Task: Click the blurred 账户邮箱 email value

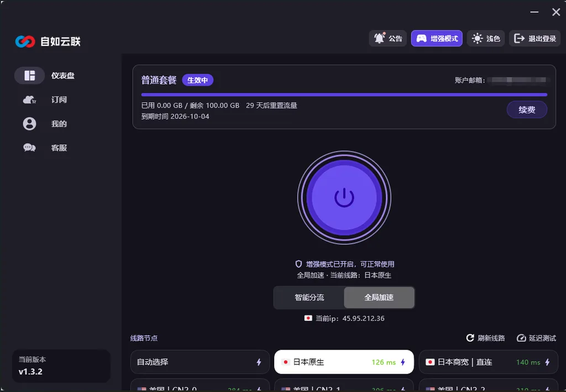Action: [x=518, y=80]
